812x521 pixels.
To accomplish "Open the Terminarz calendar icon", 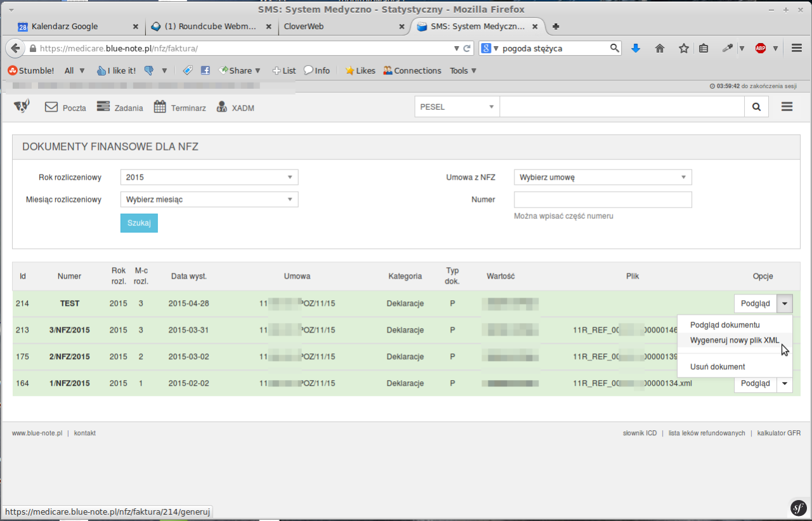I will [160, 107].
